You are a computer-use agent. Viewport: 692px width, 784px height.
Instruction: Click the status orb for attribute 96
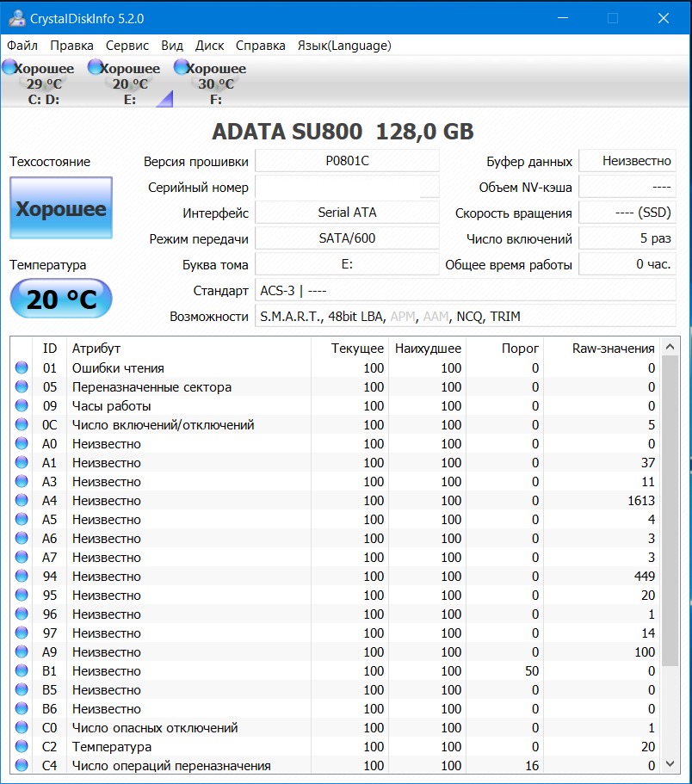[x=22, y=614]
